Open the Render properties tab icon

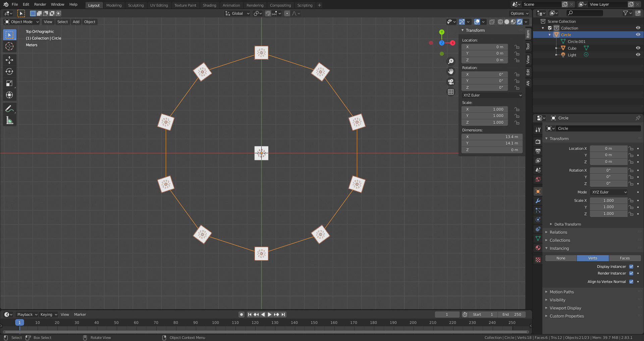(x=538, y=142)
